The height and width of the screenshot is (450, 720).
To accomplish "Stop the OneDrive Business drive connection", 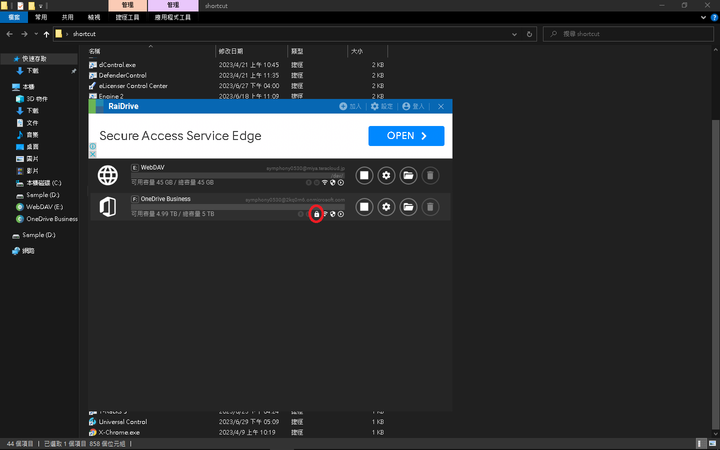I will tap(364, 207).
